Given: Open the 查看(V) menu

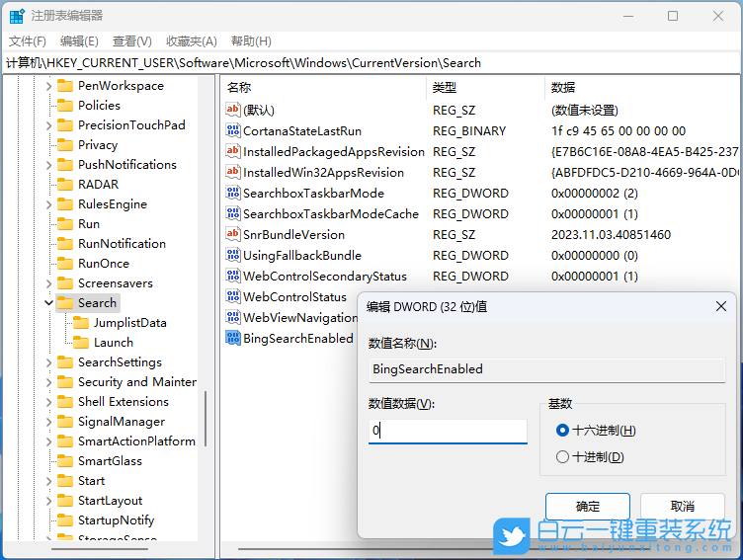Looking at the screenshot, I should pos(131,41).
